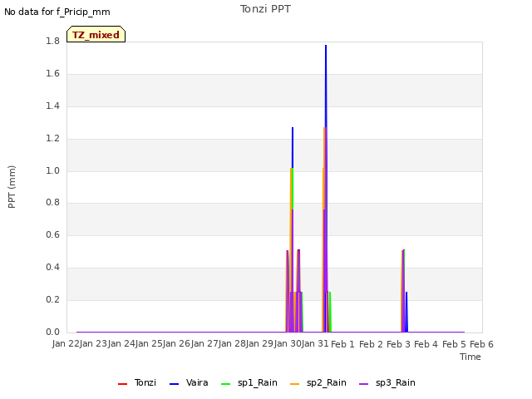Click the Feb 3 x-axis date label

pyautogui.click(x=399, y=344)
